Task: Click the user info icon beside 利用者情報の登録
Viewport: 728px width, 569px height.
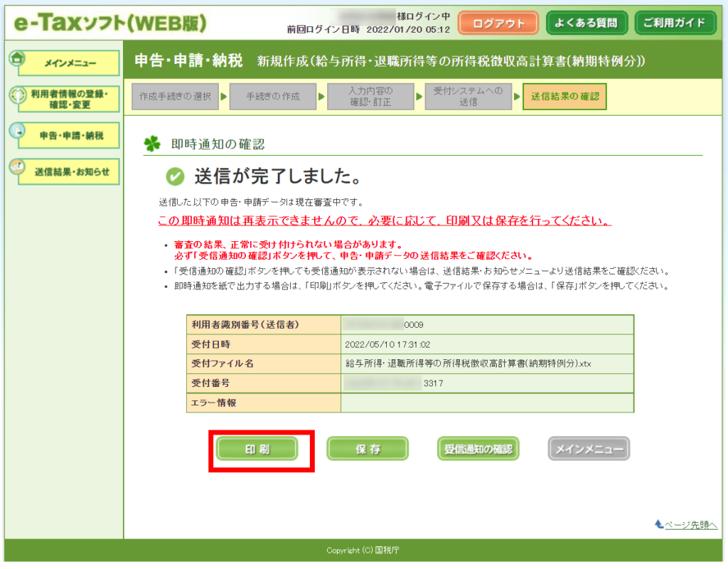Action: [x=17, y=95]
